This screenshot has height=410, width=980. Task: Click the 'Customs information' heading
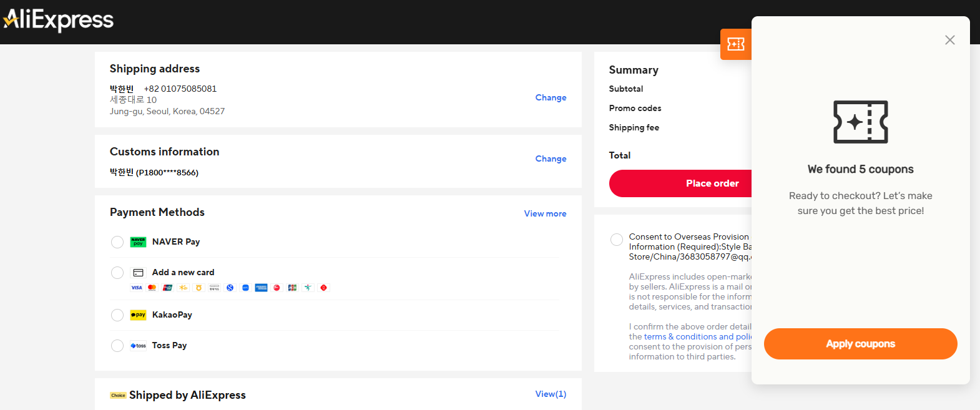(165, 152)
